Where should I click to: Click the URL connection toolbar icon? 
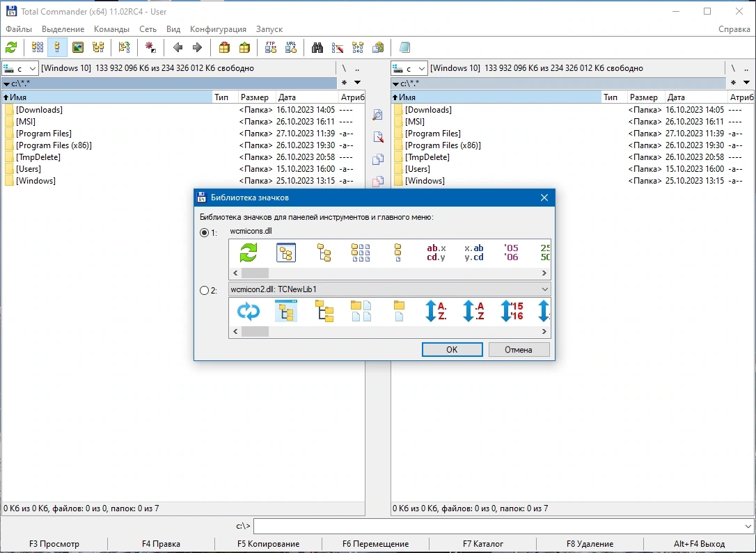point(291,47)
